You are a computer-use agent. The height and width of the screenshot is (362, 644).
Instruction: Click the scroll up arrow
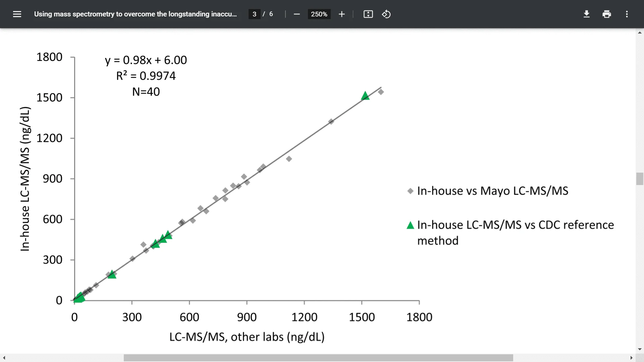[x=640, y=33]
